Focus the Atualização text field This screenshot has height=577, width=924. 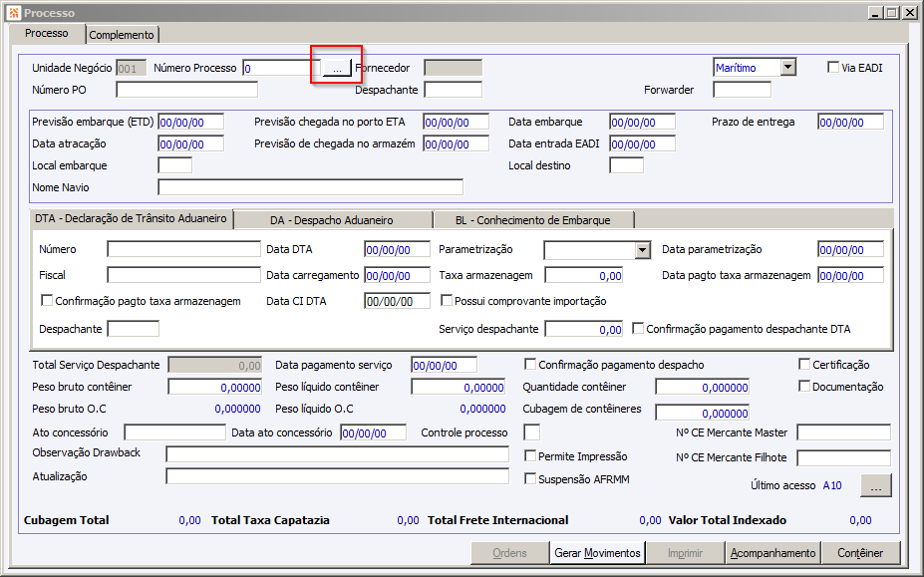point(338,476)
